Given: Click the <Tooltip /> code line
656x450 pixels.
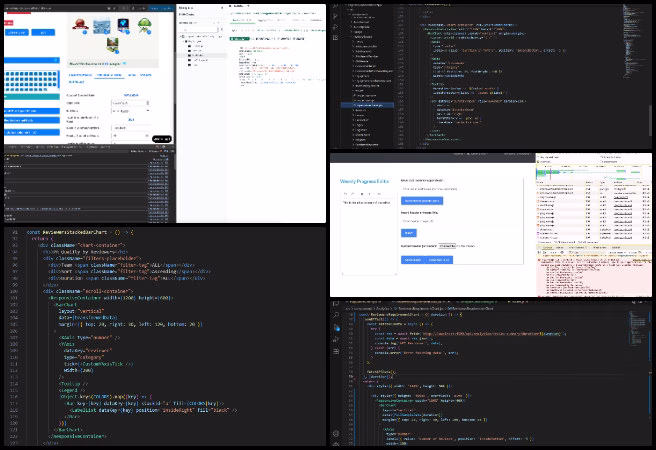Looking at the screenshot, I should (x=73, y=384).
